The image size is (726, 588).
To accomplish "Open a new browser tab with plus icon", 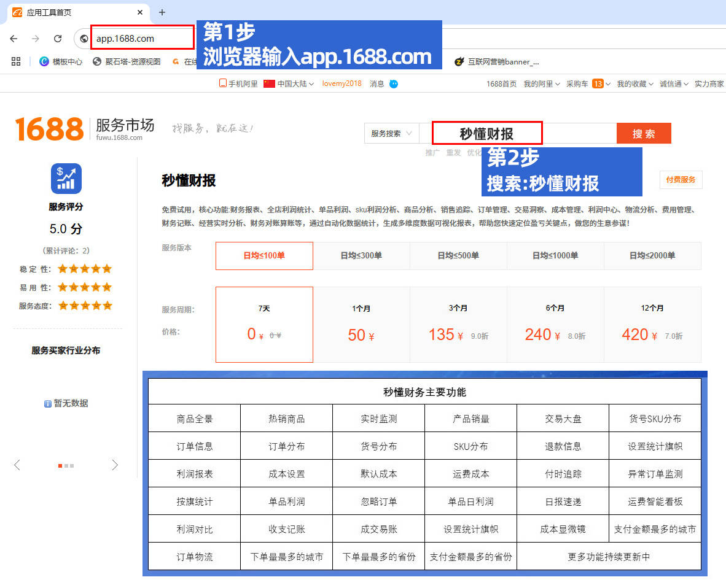I will pos(162,12).
